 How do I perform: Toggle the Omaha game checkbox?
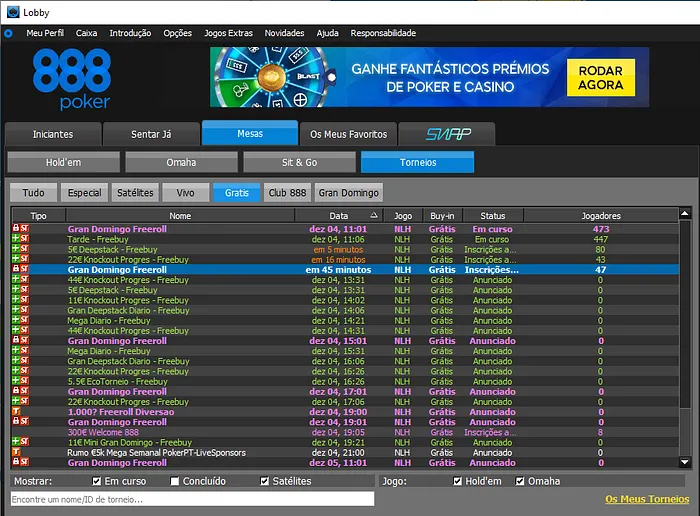pyautogui.click(x=520, y=481)
